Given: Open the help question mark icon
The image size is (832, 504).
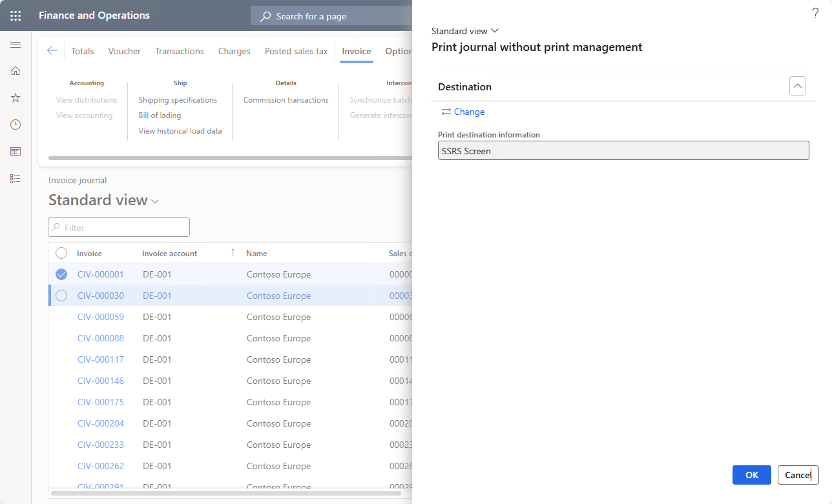Looking at the screenshot, I should coord(815,13).
